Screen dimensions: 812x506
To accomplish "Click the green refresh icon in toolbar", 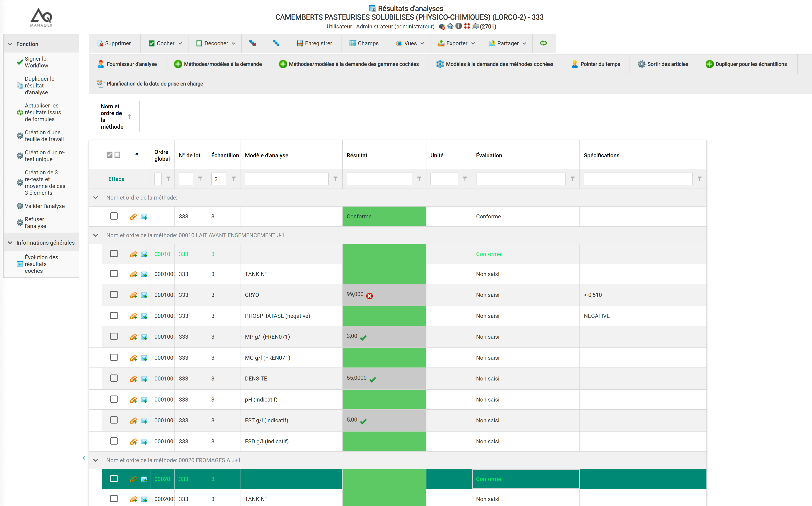I will click(543, 43).
